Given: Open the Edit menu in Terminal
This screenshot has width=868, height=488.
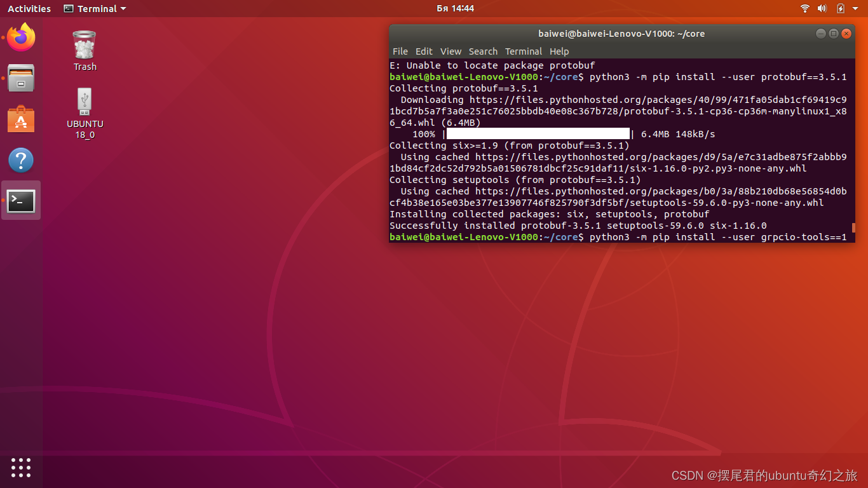Looking at the screenshot, I should (x=424, y=51).
